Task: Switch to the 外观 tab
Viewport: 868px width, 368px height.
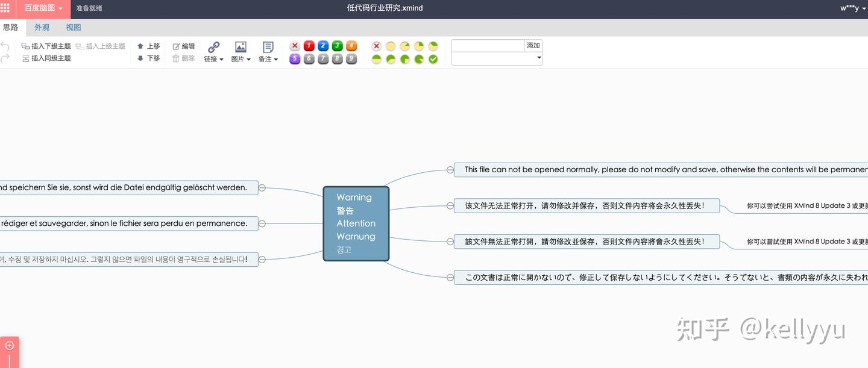Action: pyautogui.click(x=42, y=27)
